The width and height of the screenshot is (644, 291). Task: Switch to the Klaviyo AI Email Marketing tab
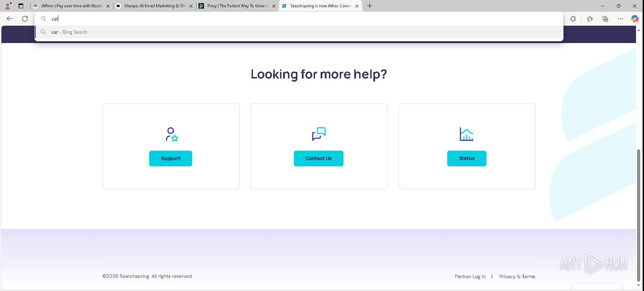pos(154,6)
